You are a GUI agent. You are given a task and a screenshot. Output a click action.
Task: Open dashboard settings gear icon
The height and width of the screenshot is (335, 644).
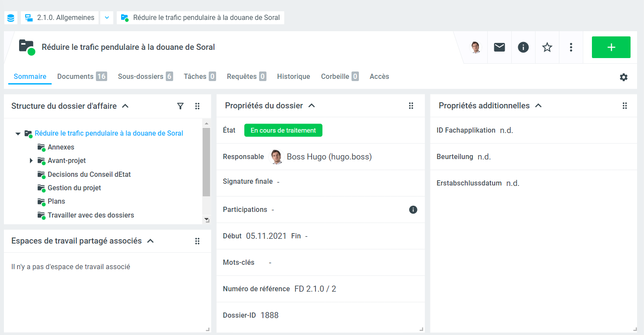coord(624,77)
